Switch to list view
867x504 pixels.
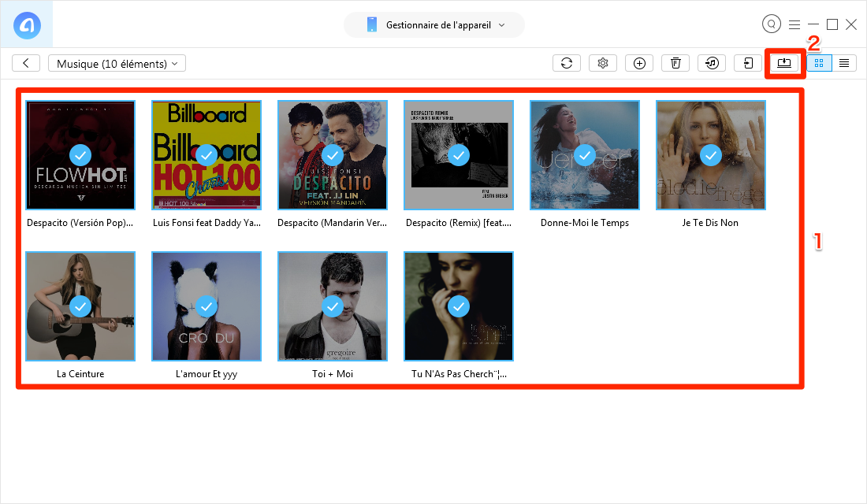844,63
